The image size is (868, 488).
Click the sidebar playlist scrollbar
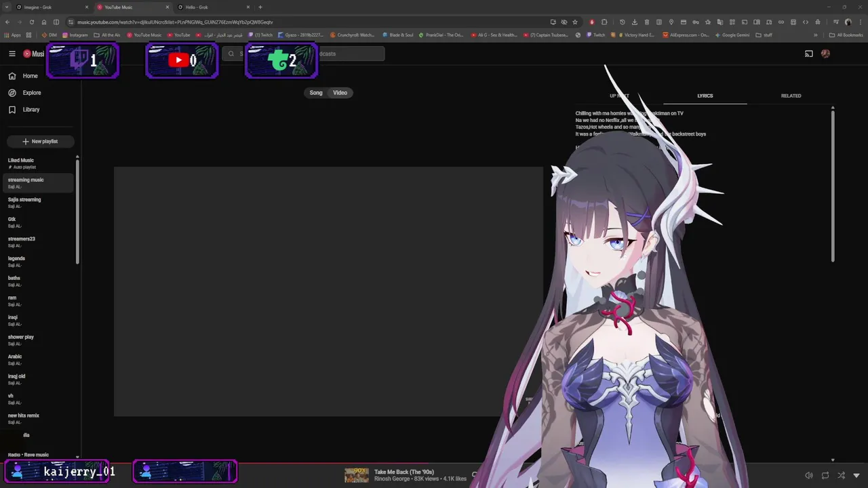[77, 211]
